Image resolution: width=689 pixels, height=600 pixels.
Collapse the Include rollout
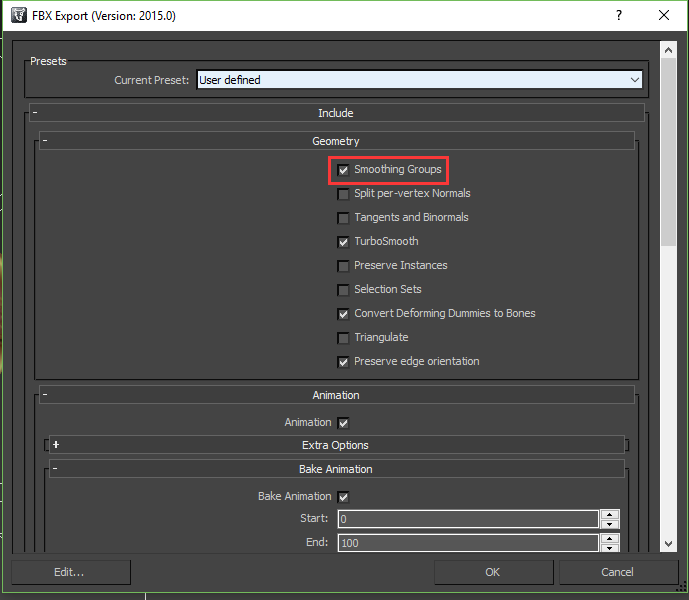click(337, 113)
